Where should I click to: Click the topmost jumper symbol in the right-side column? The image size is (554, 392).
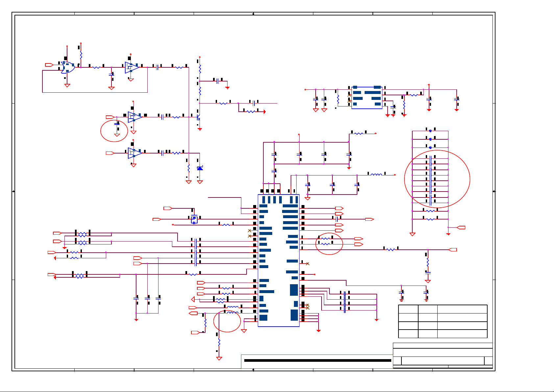430,131
